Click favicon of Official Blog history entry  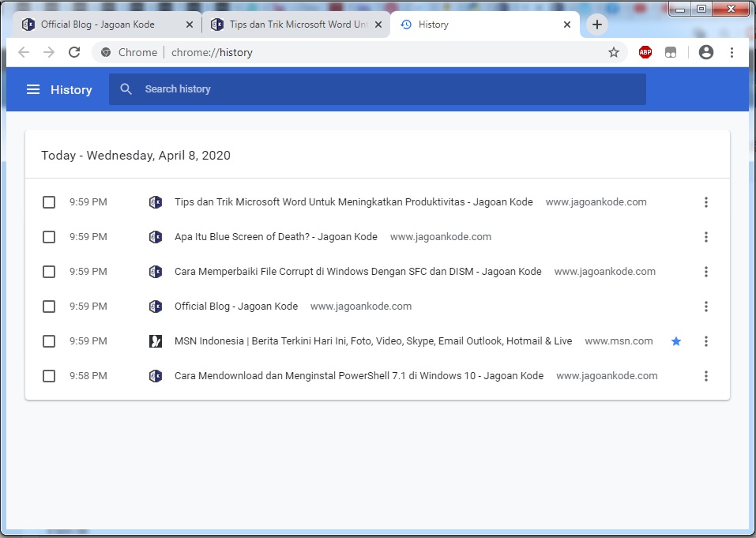tap(156, 307)
